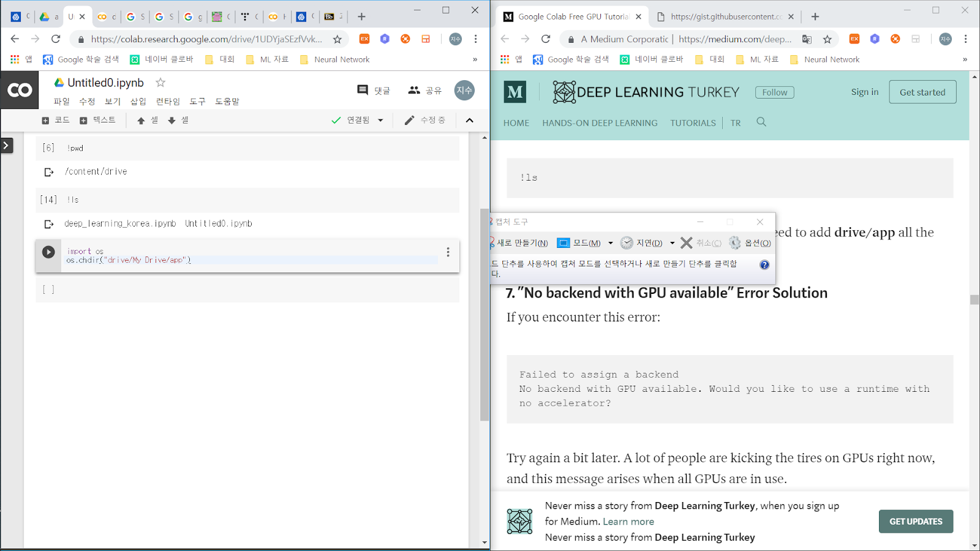Click Get started on Medium
This screenshot has height=551, width=980.
922,92
